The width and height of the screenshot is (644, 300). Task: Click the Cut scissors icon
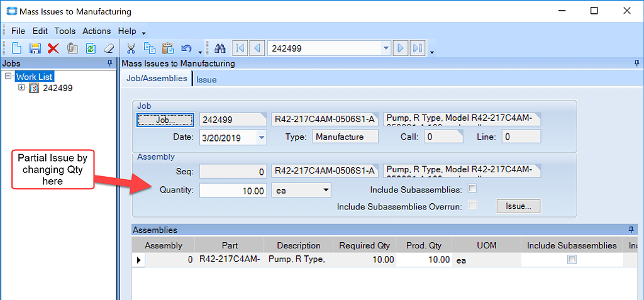point(131,48)
